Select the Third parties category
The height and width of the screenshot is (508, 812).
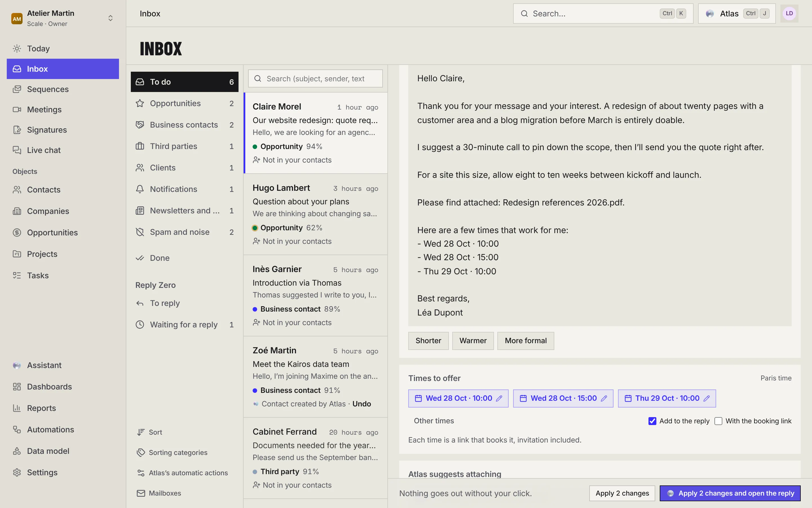click(185, 146)
